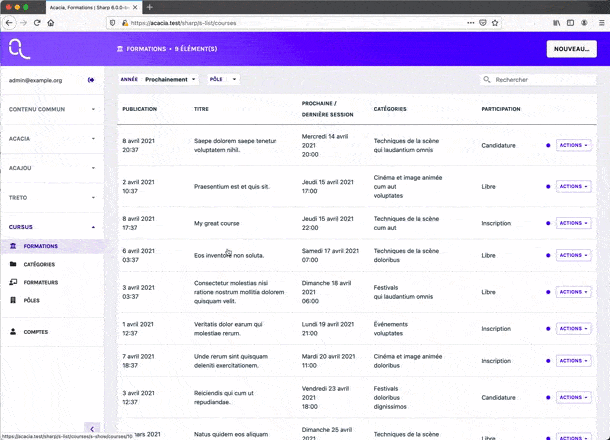Open Formateurs via its sidebar icon
This screenshot has height=440, width=610.
click(x=13, y=282)
